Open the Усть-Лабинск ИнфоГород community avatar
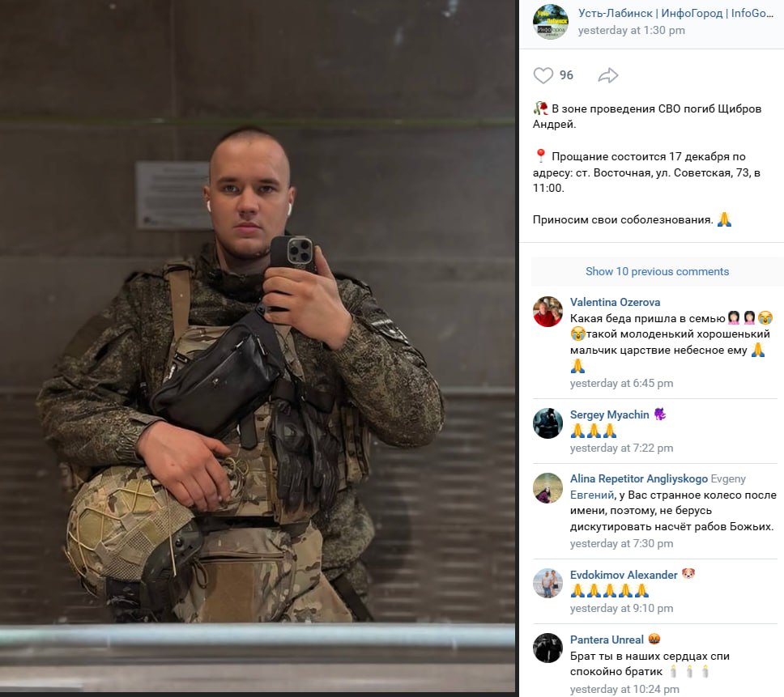Screen dimensions: 784x697 (551, 22)
